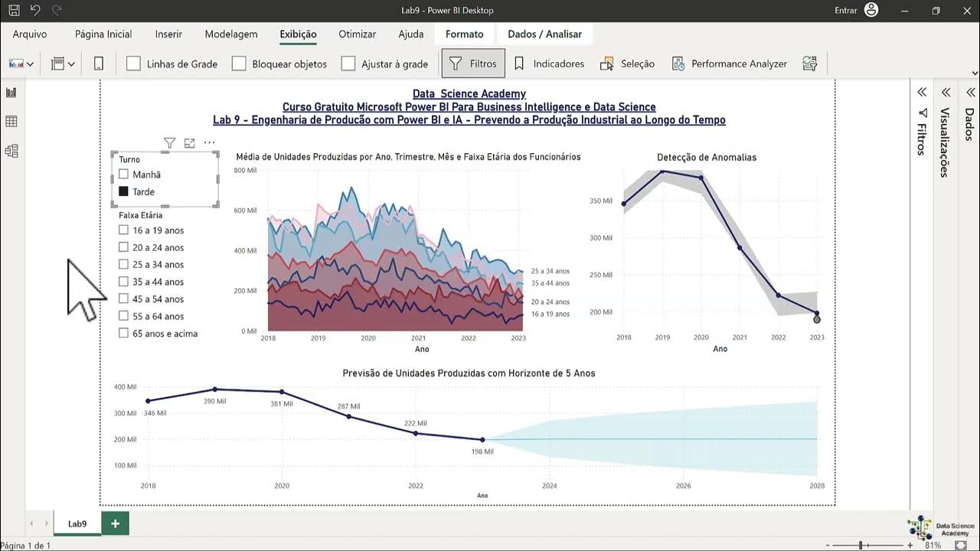980x551 pixels.
Task: Check the 16 a 19 anos checkbox
Action: [x=123, y=230]
